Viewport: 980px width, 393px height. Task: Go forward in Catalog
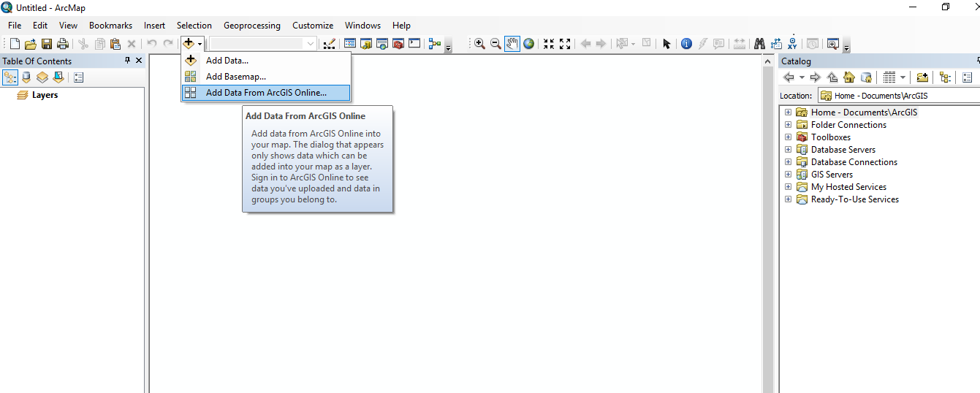pyautogui.click(x=816, y=77)
